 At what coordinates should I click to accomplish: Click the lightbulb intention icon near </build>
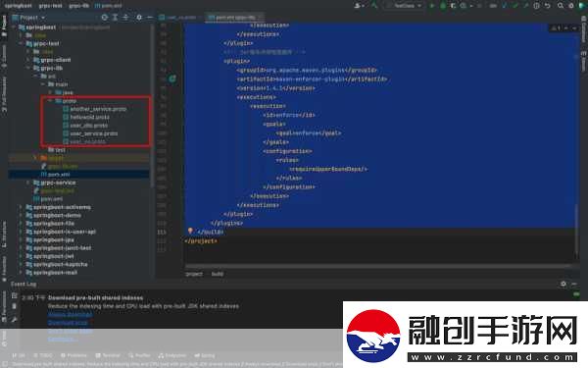(190, 231)
